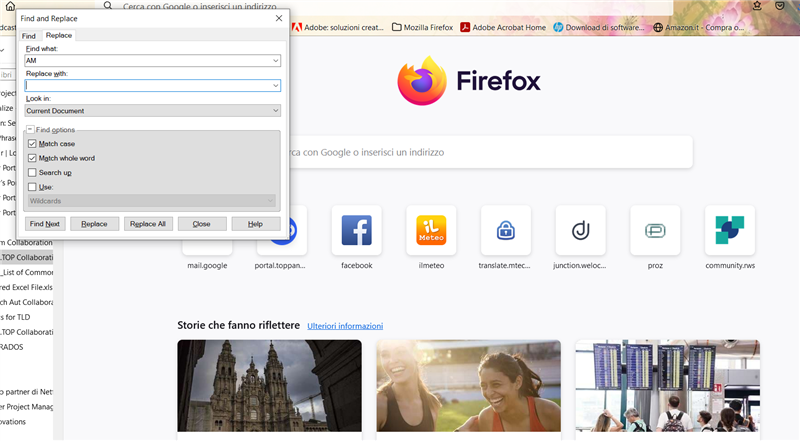Open the Mozilla Firefox bookmarks folder
Image resolution: width=800 pixels, height=441 pixels.
(422, 28)
